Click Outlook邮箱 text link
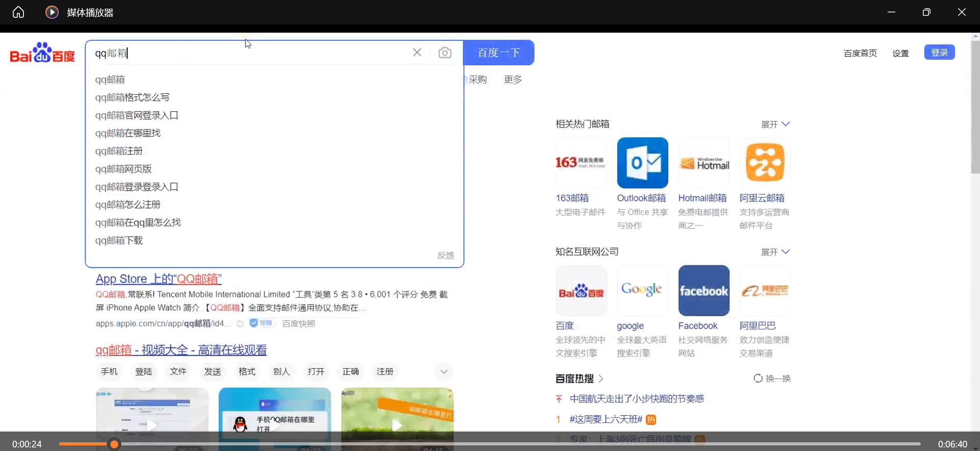Image resolution: width=980 pixels, height=451 pixels. coord(641,198)
